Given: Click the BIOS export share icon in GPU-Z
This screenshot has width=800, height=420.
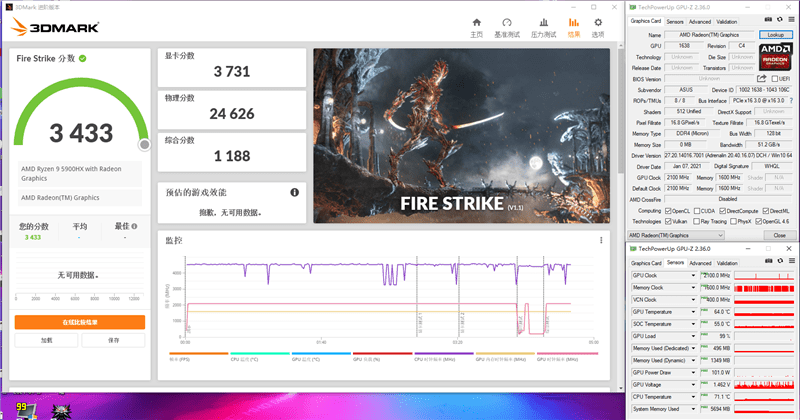Looking at the screenshot, I should coord(761,79).
